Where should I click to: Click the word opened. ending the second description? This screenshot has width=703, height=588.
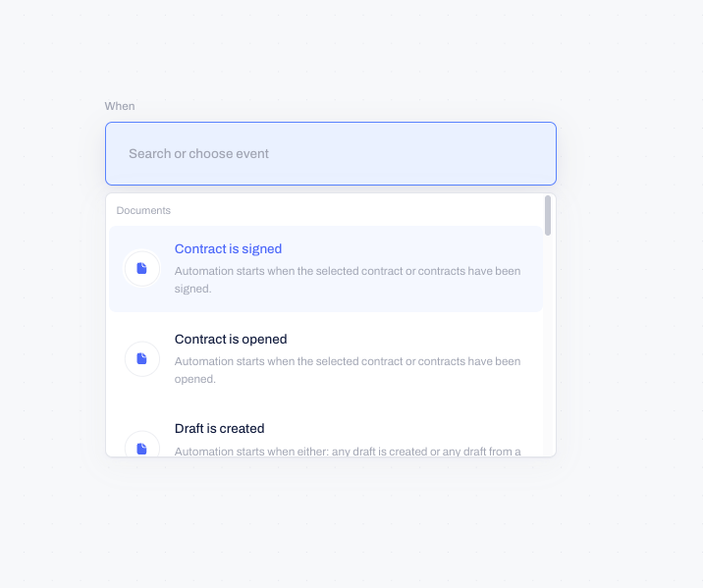click(195, 379)
